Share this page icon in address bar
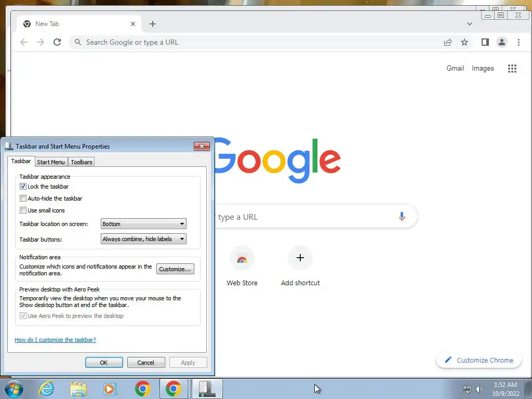532x399 pixels. [x=448, y=42]
